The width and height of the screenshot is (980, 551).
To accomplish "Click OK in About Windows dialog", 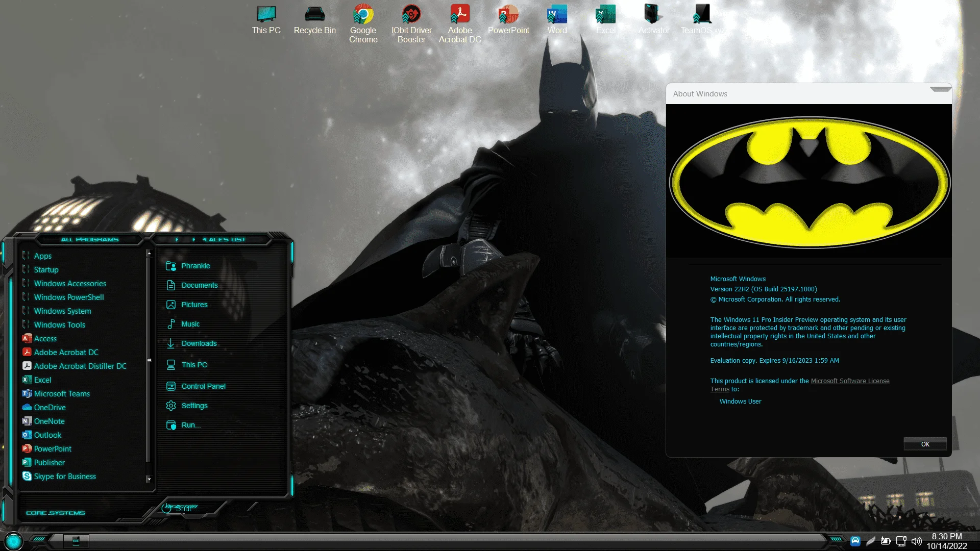I will click(x=925, y=444).
